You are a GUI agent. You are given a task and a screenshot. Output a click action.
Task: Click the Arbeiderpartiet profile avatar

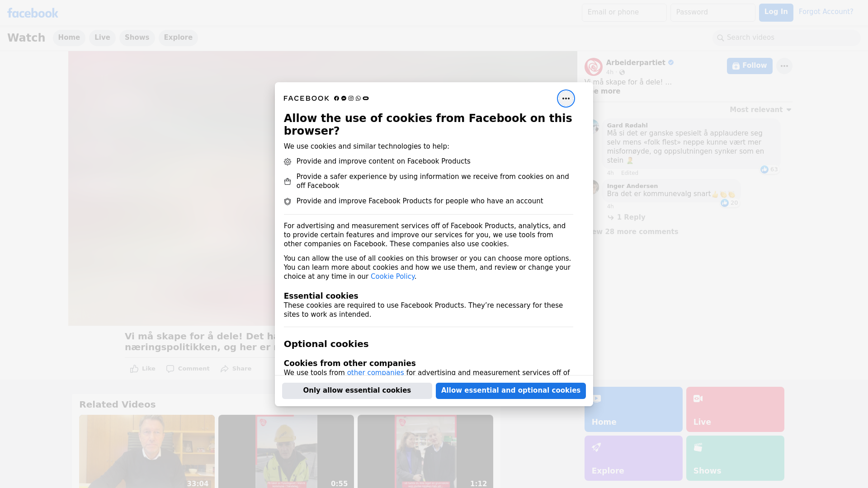[593, 67]
